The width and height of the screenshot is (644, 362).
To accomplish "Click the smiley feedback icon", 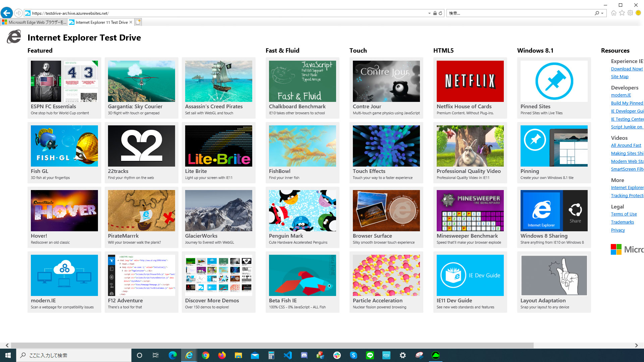I will point(638,13).
